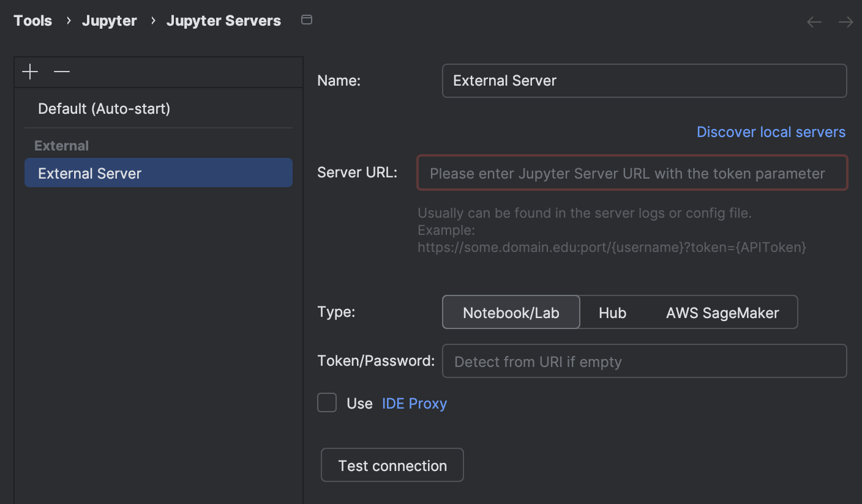This screenshot has width=862, height=504.
Task: Click the Token/Password field
Action: [x=644, y=361]
